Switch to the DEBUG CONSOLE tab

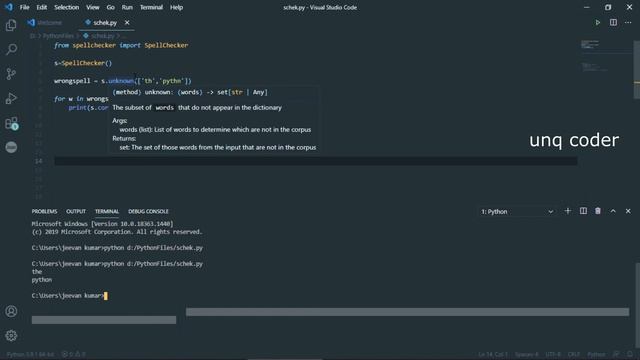tap(148, 211)
